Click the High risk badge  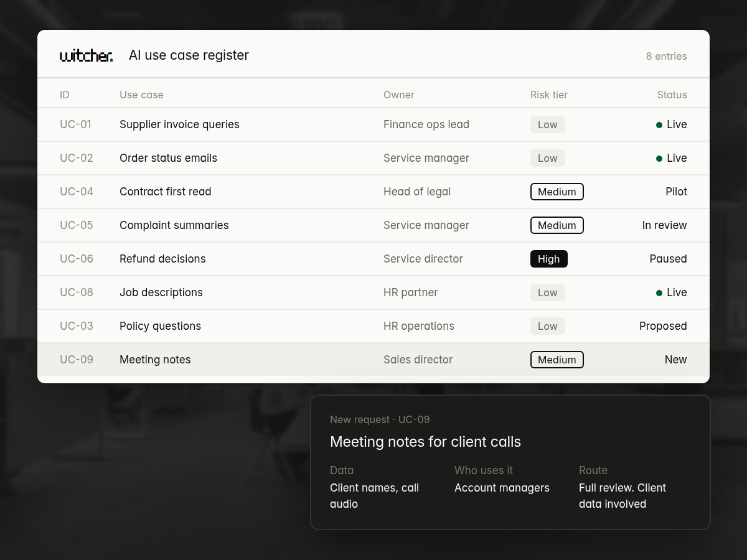pyautogui.click(x=549, y=259)
